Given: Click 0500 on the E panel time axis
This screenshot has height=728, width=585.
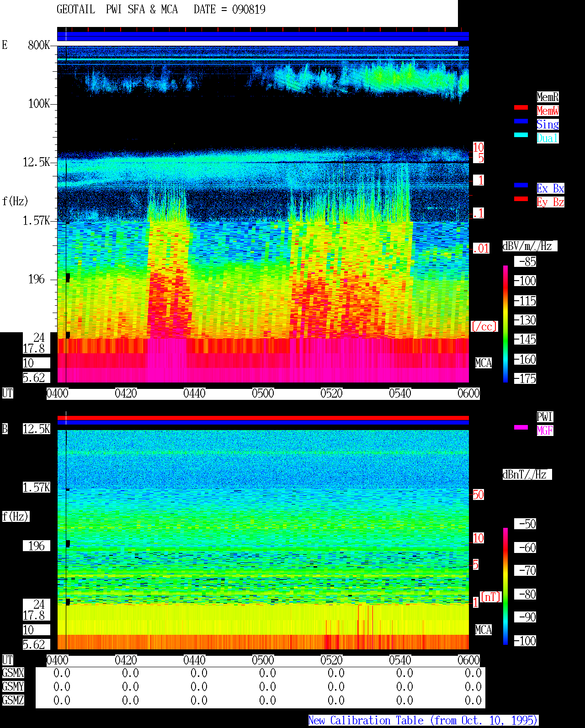Looking at the screenshot, I should click(x=263, y=393).
